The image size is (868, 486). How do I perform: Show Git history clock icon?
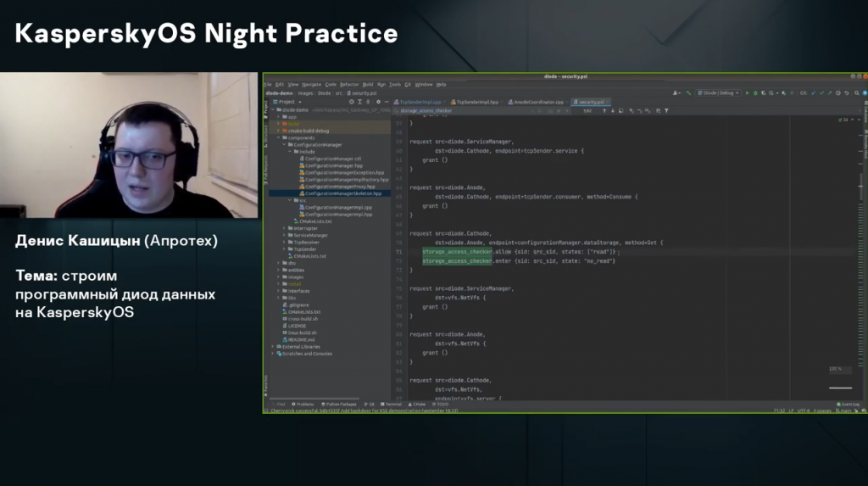pyautogui.click(x=838, y=93)
